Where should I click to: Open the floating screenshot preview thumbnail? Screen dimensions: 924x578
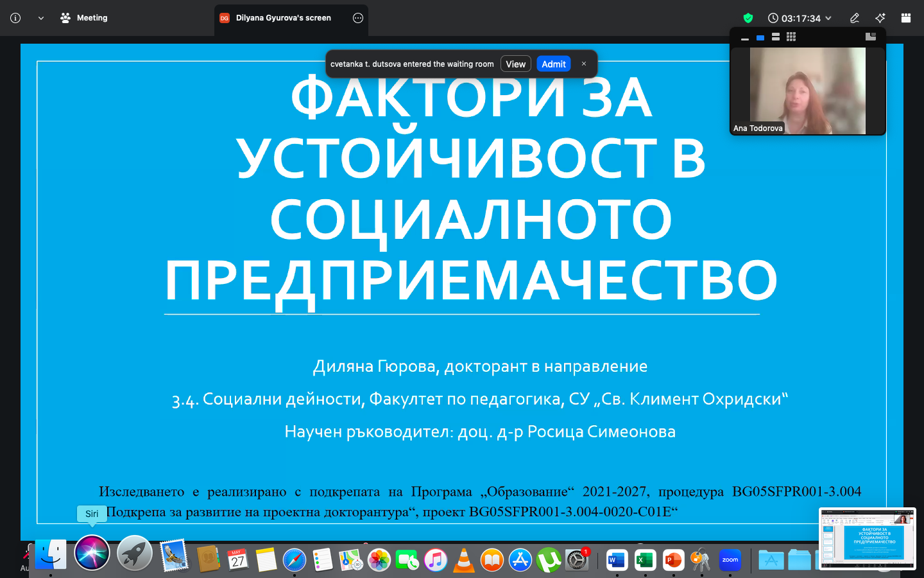click(x=868, y=538)
